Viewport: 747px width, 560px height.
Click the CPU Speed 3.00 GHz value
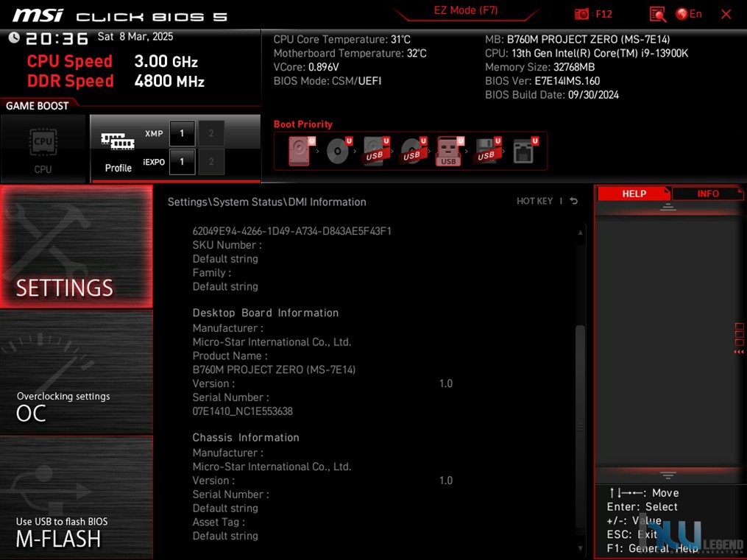click(x=166, y=61)
